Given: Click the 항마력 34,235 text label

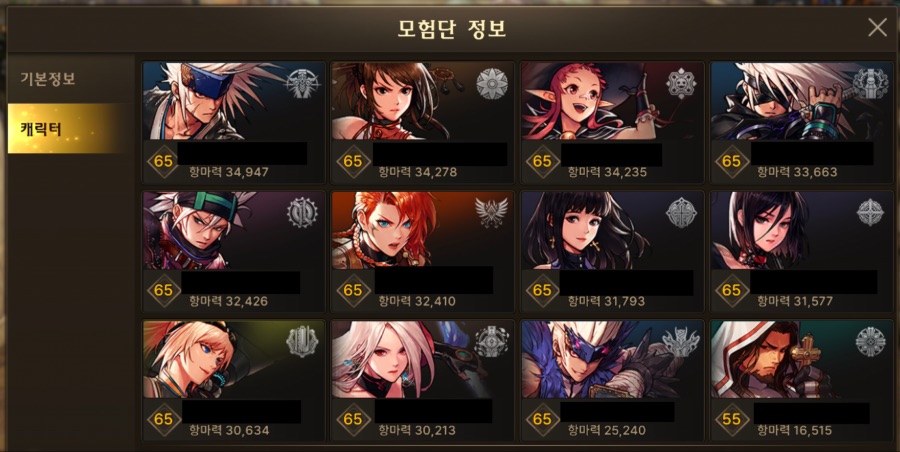Looking at the screenshot, I should click(607, 172).
